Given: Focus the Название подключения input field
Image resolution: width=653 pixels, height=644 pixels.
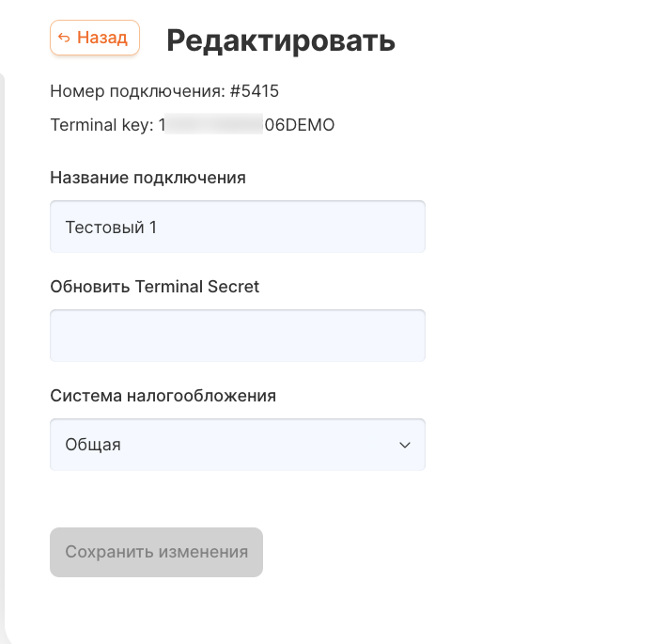Looking at the screenshot, I should [238, 227].
